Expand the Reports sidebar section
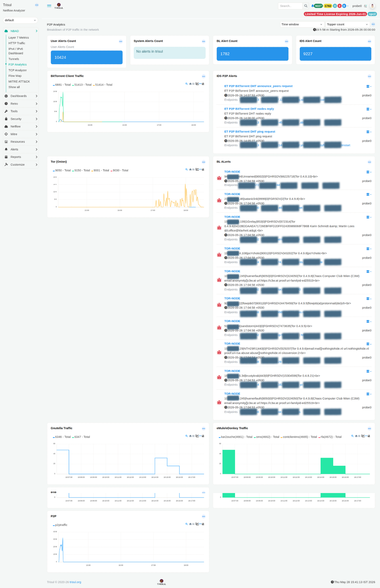The width and height of the screenshot is (380, 588). pos(21,157)
